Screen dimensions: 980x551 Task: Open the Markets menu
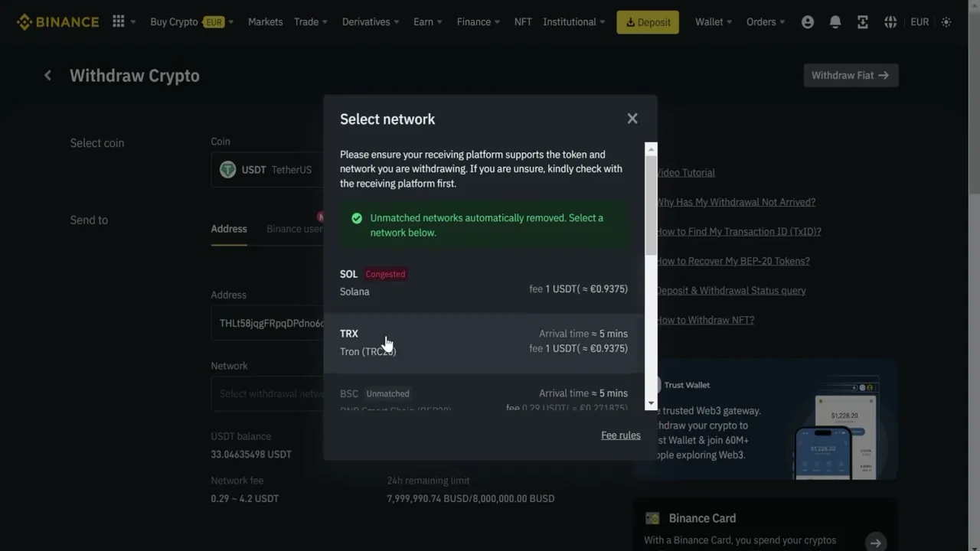tap(265, 21)
